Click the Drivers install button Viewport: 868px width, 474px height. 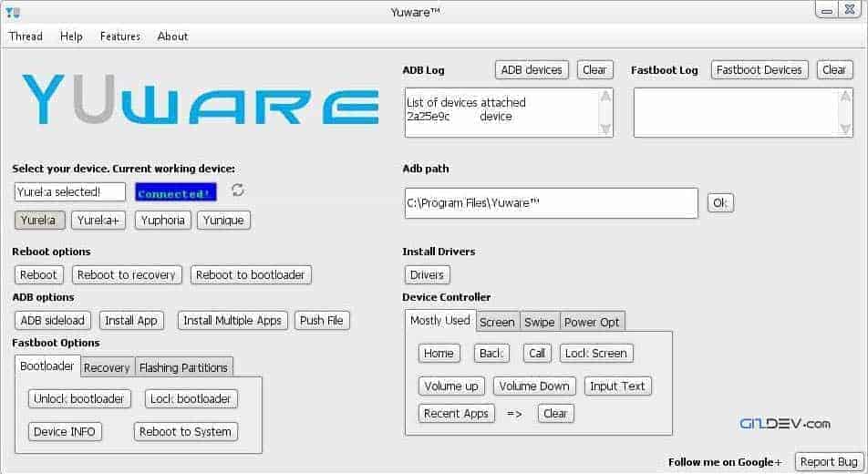coord(427,275)
